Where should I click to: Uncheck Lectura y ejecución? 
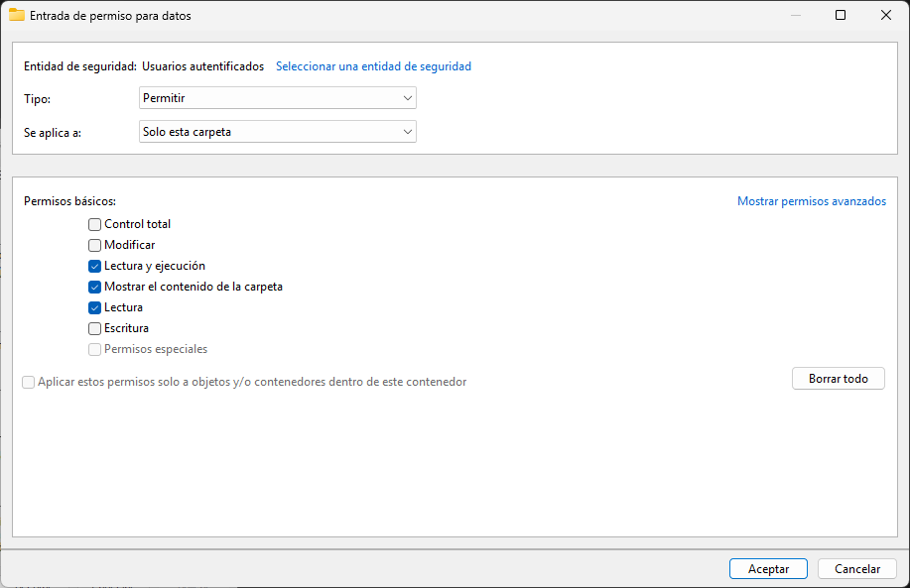tap(94, 266)
